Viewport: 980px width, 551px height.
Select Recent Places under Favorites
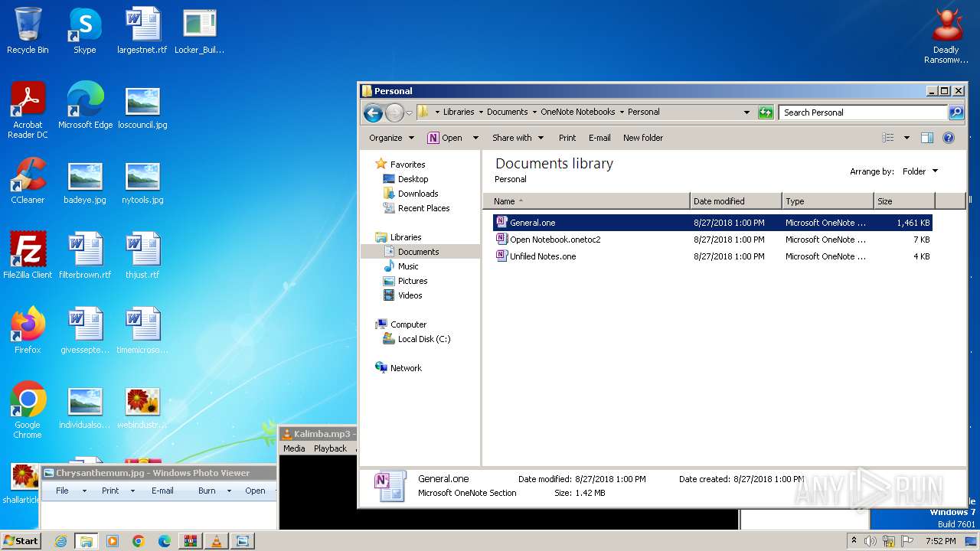pyautogui.click(x=423, y=208)
